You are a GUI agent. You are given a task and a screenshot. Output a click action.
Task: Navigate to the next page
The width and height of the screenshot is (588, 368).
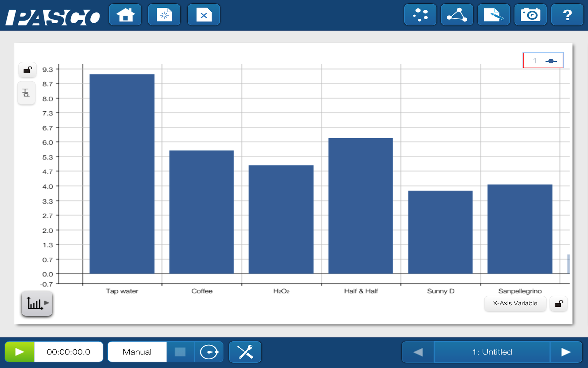click(x=567, y=352)
